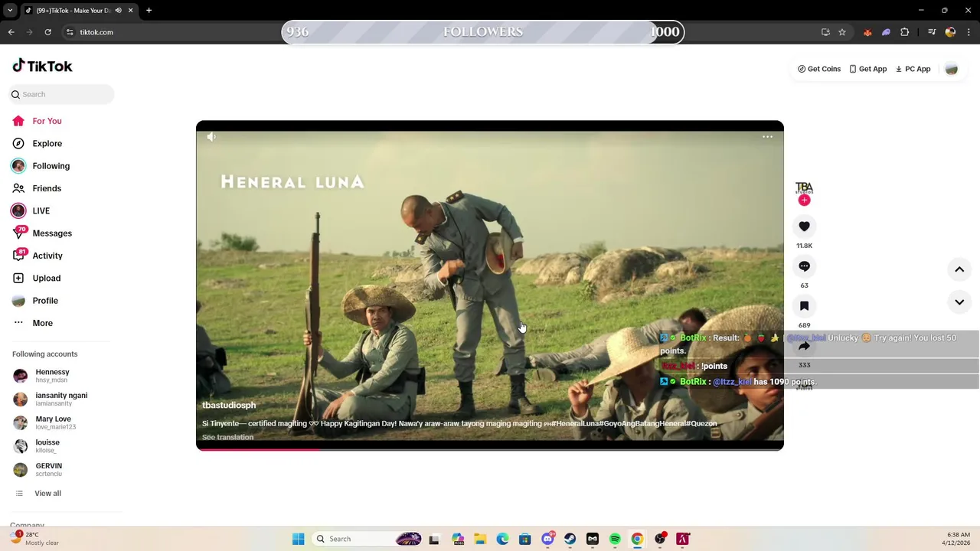Open tbastudiosph username link
The width and height of the screenshot is (980, 551).
pyautogui.click(x=229, y=406)
